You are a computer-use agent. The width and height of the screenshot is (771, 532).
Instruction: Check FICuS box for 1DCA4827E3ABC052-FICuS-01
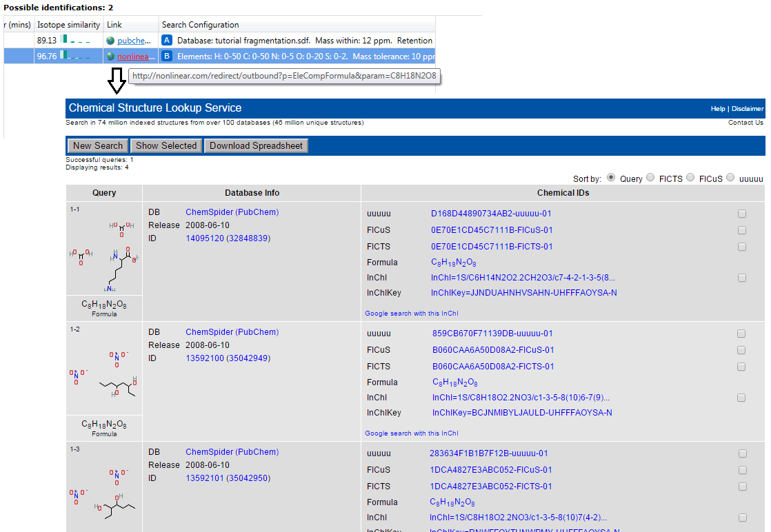[743, 470]
